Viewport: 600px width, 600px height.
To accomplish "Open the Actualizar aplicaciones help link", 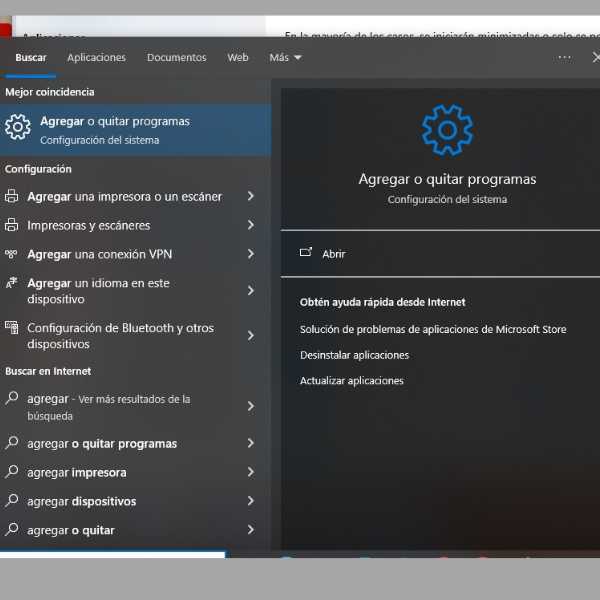I will (351, 381).
